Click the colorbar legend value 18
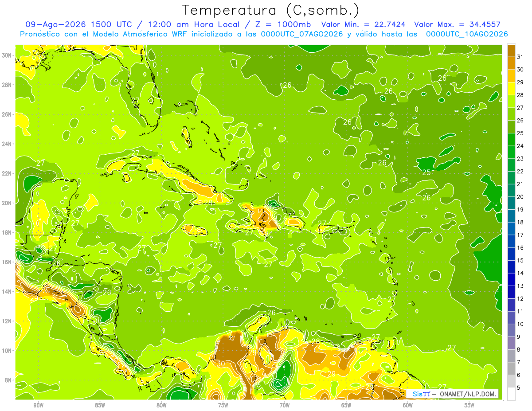532x411 pixels. (x=520, y=222)
